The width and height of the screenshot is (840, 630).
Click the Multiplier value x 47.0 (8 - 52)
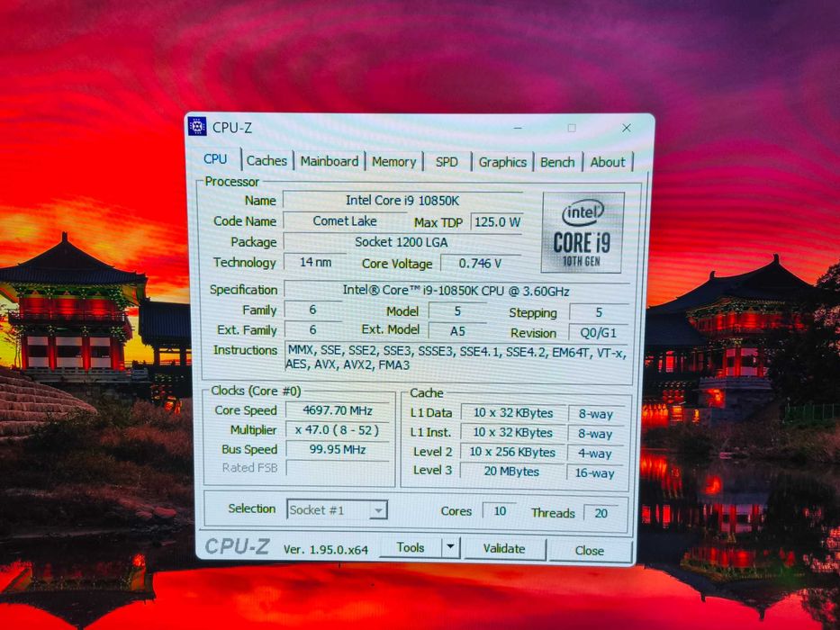pyautogui.click(x=338, y=430)
